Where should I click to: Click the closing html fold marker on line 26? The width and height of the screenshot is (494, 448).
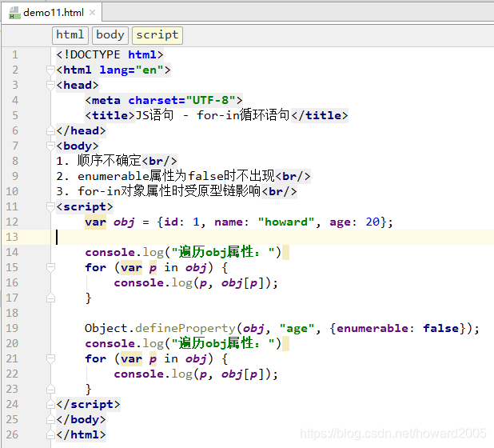(50, 434)
